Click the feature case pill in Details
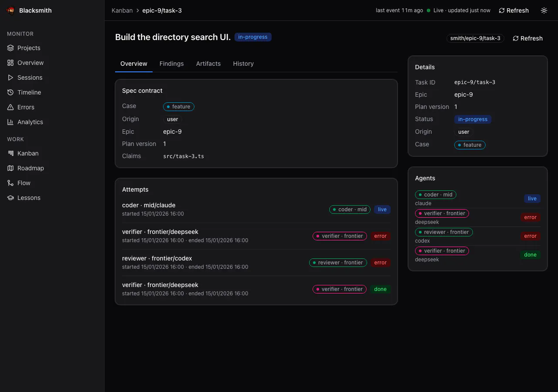Viewport: 558px width, 392px height. [470, 145]
